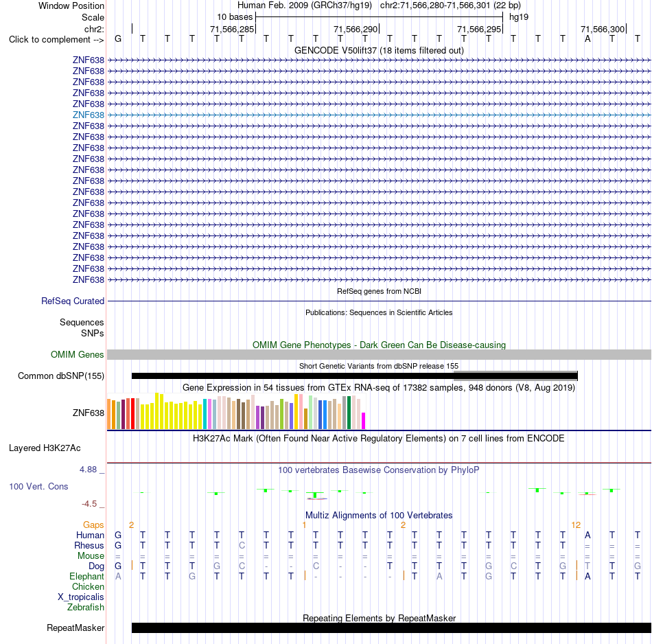Click the 100 Vert. Cons track label
The image size is (652, 644).
[x=38, y=486]
